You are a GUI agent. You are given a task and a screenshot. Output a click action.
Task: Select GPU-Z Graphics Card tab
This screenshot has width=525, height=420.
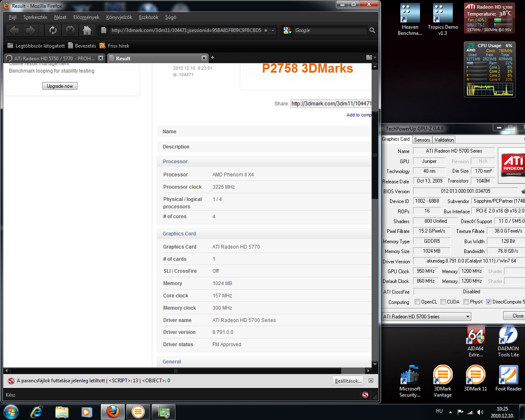(396, 139)
